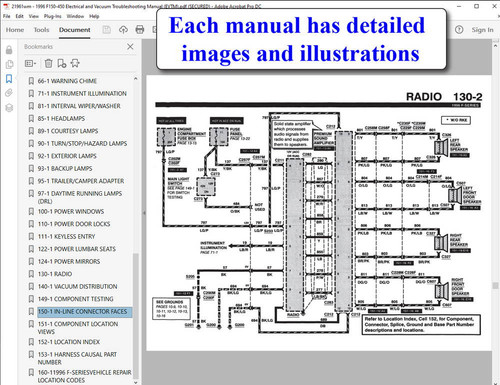Open bookmark 153-1 HARNESS CAUSAL PART NUMBER

point(77,358)
